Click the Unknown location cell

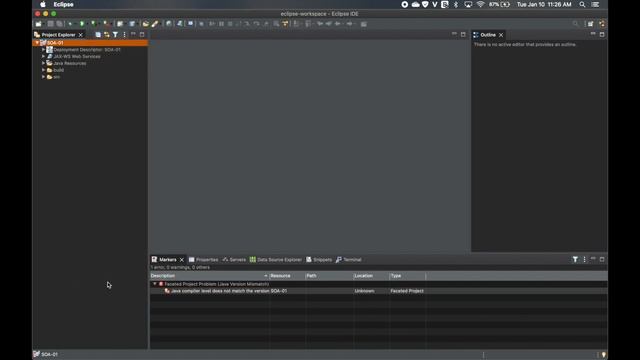tap(364, 291)
